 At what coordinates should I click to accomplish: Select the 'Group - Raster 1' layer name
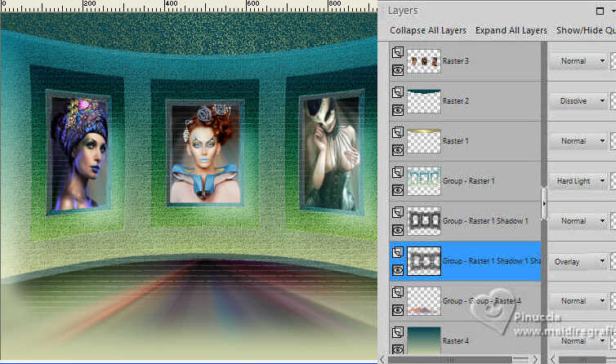point(469,181)
